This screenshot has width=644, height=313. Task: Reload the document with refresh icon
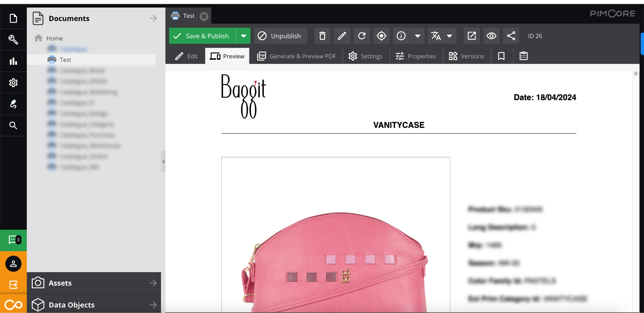point(362,36)
